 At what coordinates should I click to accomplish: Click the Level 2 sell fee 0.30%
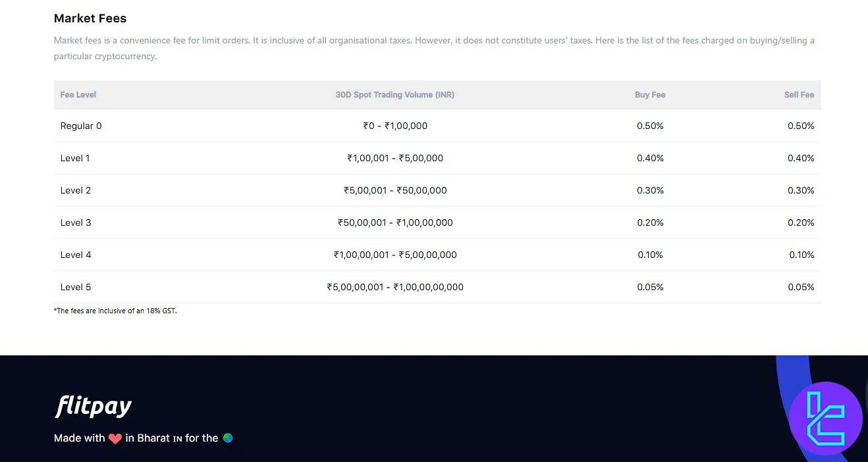pos(801,190)
